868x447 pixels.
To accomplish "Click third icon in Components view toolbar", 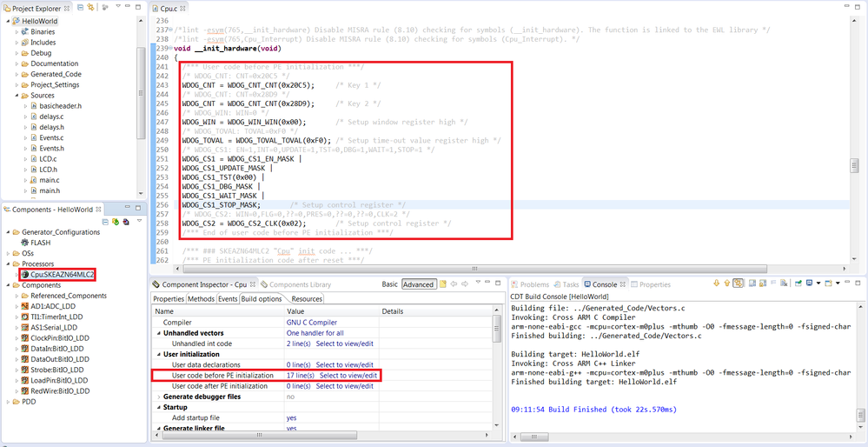I will (x=126, y=222).
